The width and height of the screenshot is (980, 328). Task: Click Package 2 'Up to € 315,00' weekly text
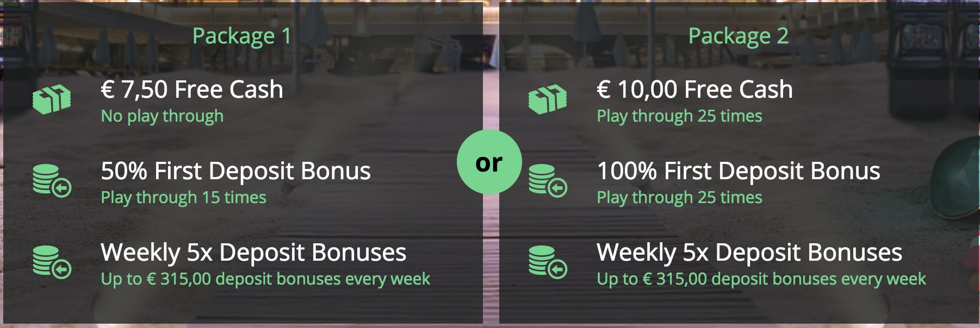pos(761,279)
